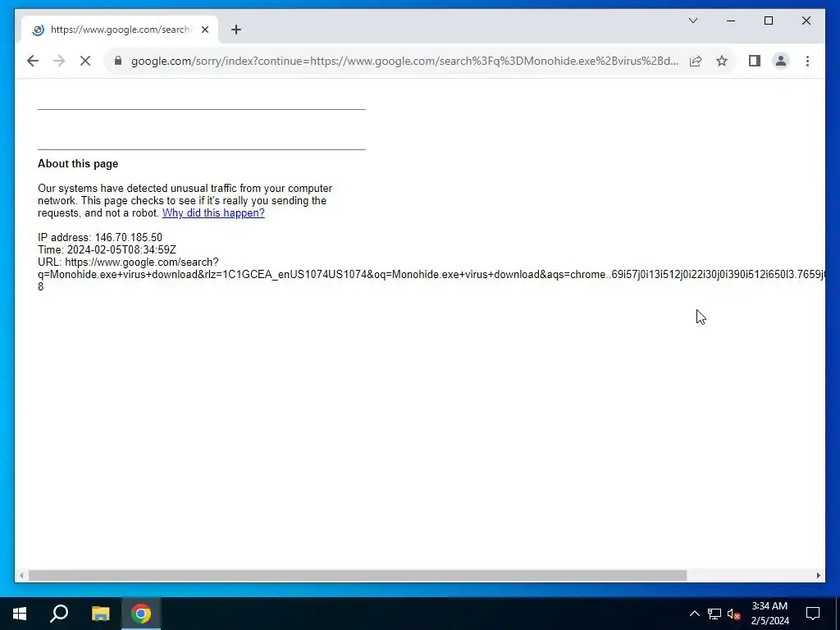Click the 'IP address: 146.70.185.50' text
840x630 pixels.
pos(99,237)
